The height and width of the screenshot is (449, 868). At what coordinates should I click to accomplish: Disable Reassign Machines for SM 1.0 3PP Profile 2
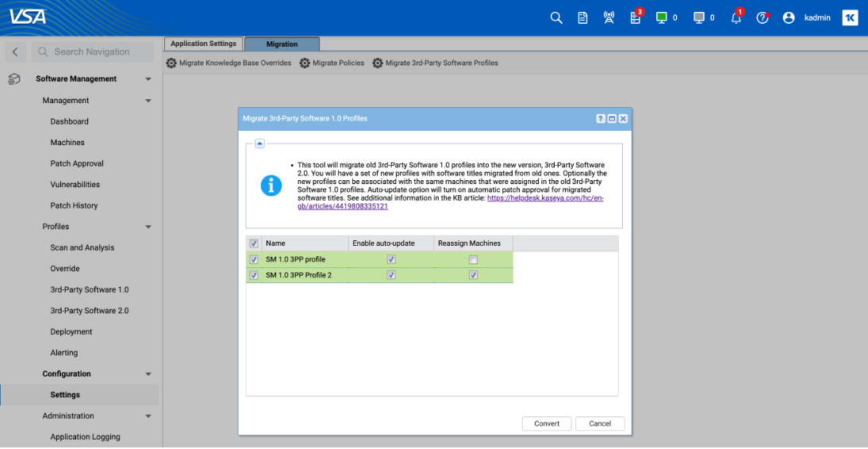[x=474, y=274]
